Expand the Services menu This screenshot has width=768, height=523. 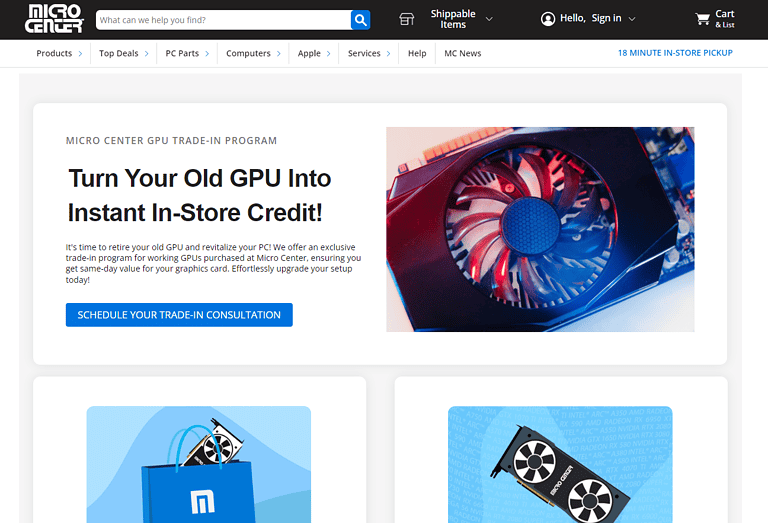pos(368,53)
